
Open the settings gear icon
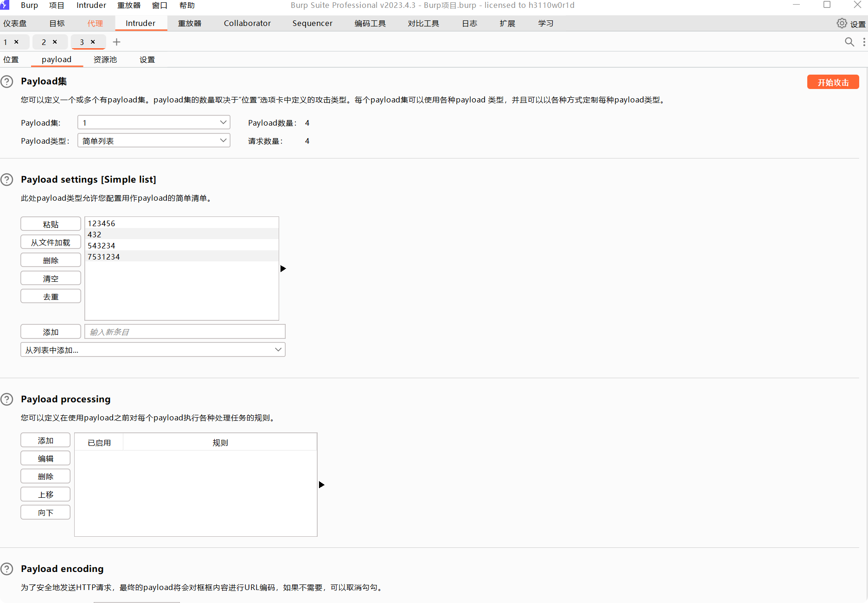842,23
